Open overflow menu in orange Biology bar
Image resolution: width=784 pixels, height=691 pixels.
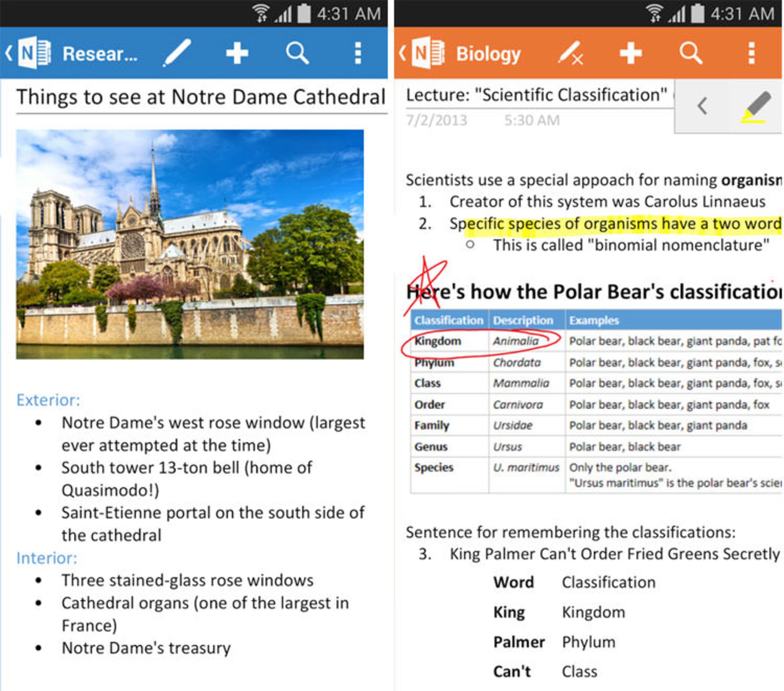click(751, 53)
